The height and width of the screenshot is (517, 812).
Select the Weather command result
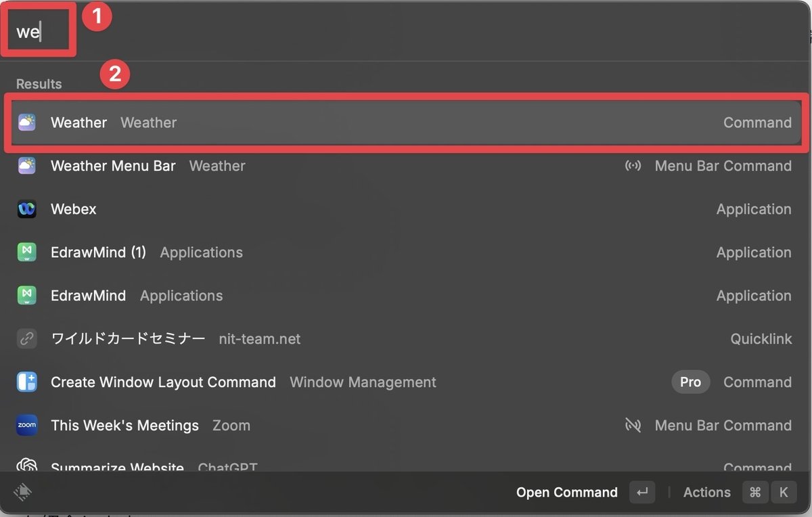pos(405,122)
